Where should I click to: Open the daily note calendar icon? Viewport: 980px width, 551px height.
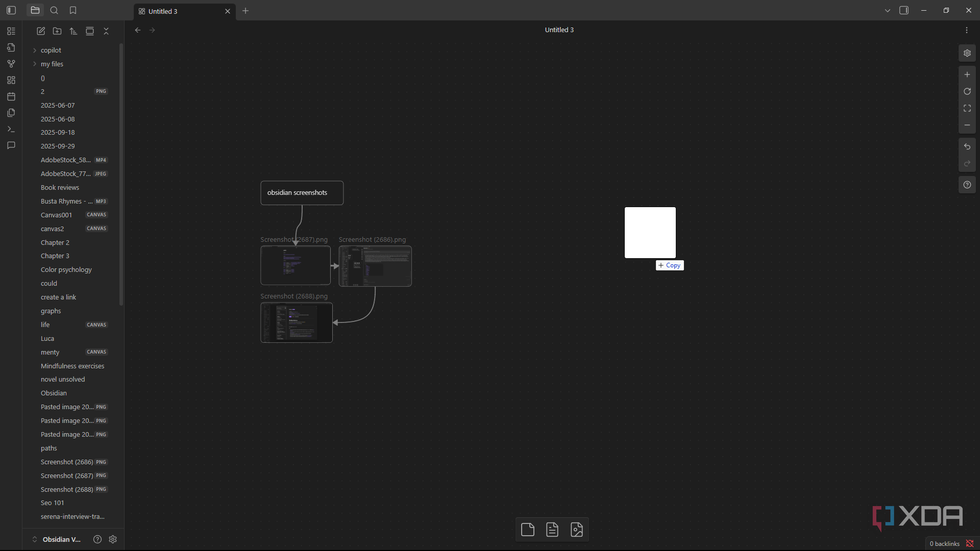pos(11,96)
